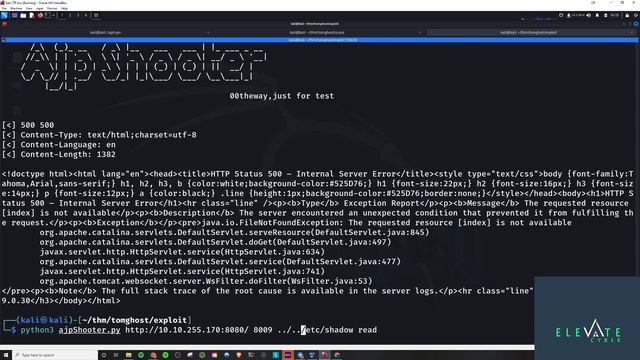Open the Help menu in VirtualBox
Screen dimensions: 640x360
64,8
